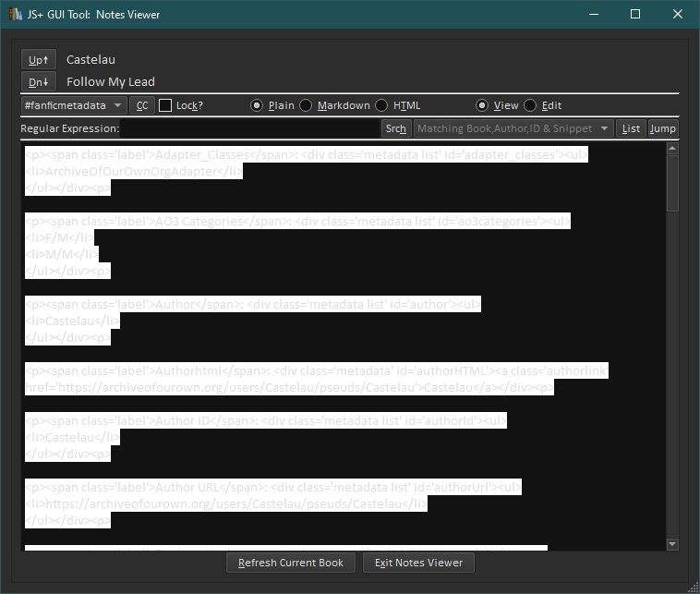This screenshot has height=594, width=700.
Task: Enable the Lock? checkbox
Action: tap(165, 105)
